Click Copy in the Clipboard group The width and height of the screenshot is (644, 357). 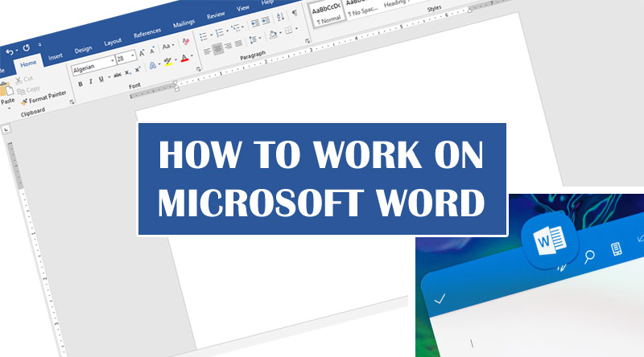(28, 90)
